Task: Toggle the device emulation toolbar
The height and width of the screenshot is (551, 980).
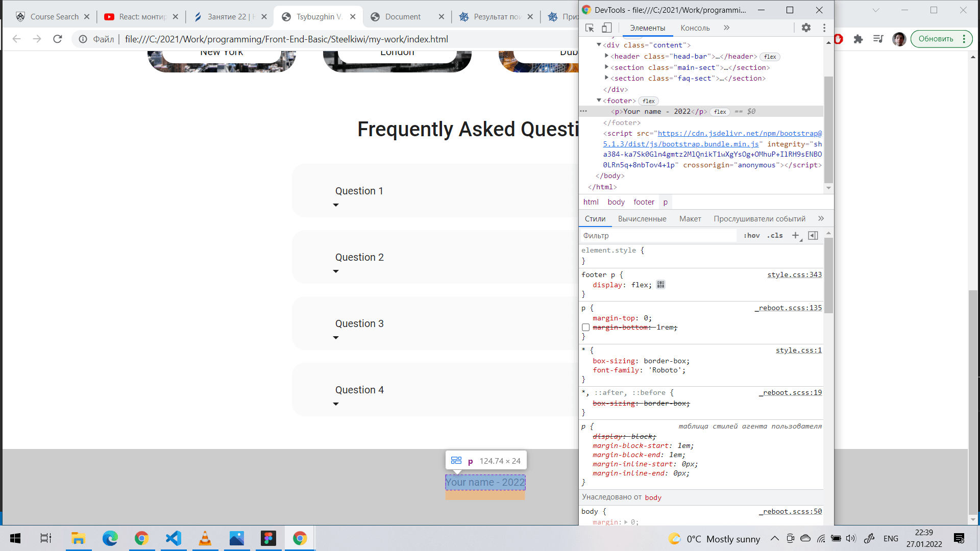Action: [x=607, y=28]
